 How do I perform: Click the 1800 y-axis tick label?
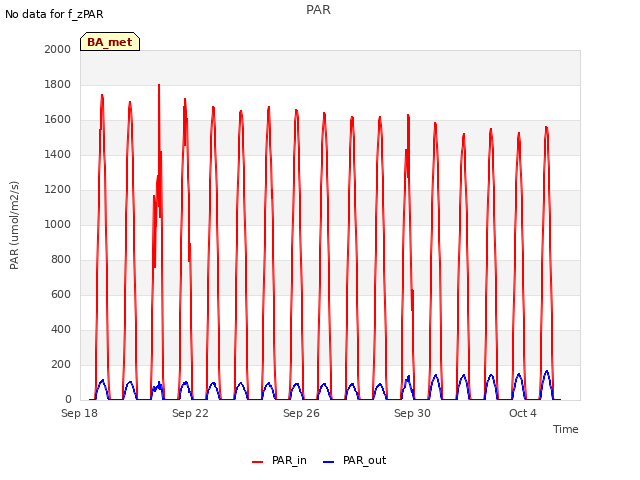(58, 84)
